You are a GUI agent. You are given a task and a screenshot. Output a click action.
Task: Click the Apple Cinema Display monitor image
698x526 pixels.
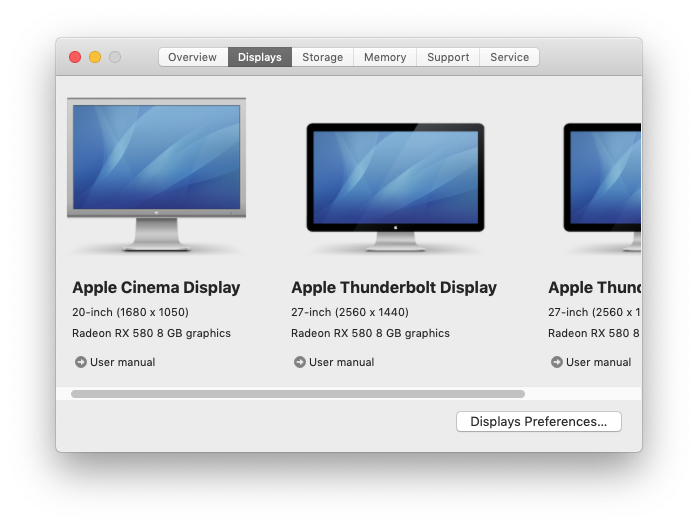tap(156, 174)
